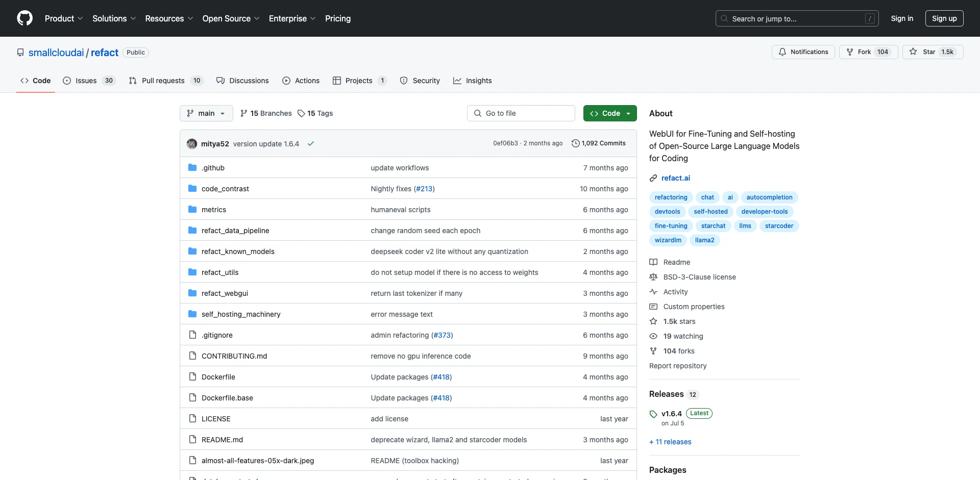Click the refact_utils folder icon
The height and width of the screenshot is (480, 980).
[x=192, y=272]
